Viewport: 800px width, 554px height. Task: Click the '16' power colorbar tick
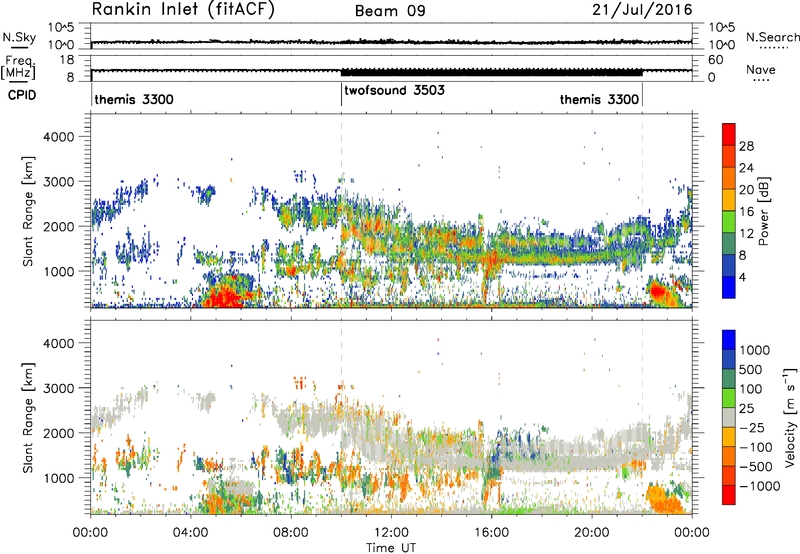tap(746, 212)
